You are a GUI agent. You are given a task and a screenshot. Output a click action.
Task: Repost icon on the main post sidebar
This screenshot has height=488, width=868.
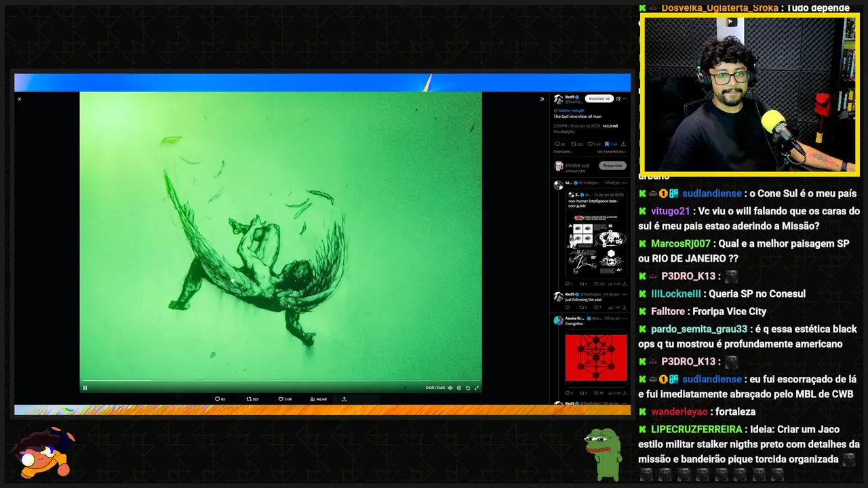coord(574,144)
